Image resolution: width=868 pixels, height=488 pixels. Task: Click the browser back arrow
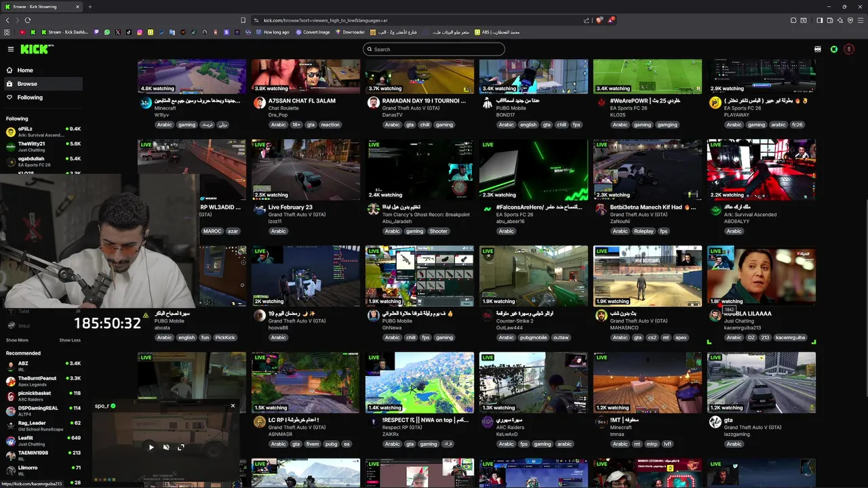[x=7, y=20]
